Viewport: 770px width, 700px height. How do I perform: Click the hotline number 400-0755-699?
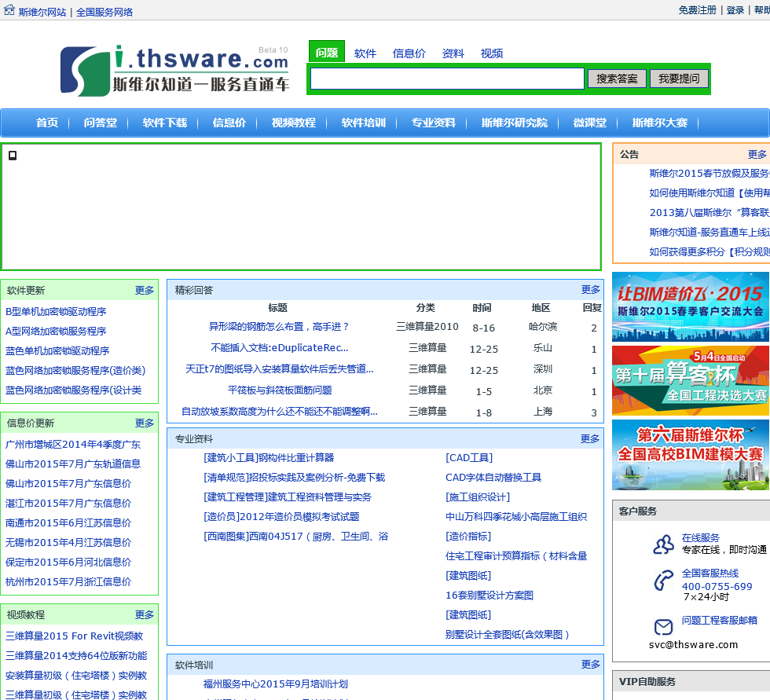[x=717, y=586]
